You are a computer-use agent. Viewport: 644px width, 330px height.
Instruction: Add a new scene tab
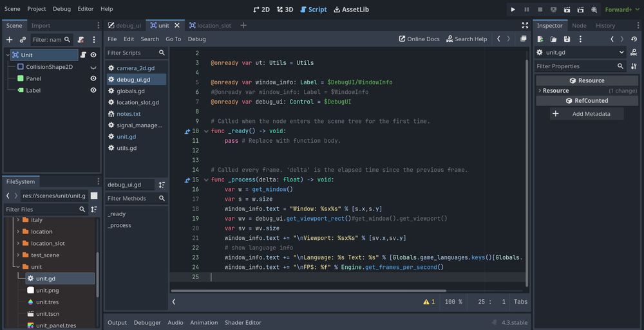(243, 26)
